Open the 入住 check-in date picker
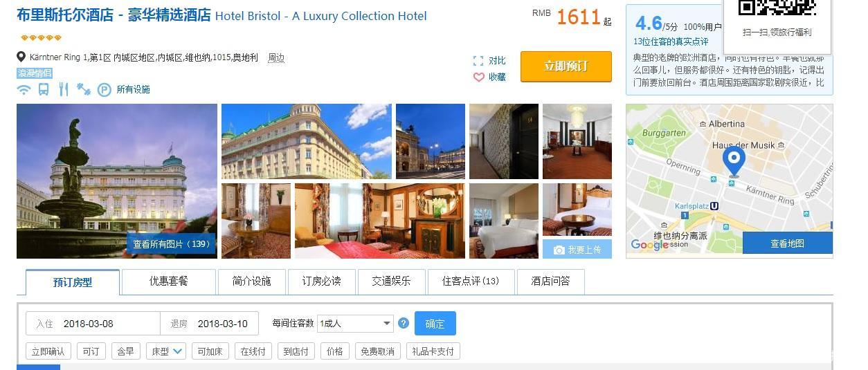This screenshot has width=868, height=370. click(93, 324)
